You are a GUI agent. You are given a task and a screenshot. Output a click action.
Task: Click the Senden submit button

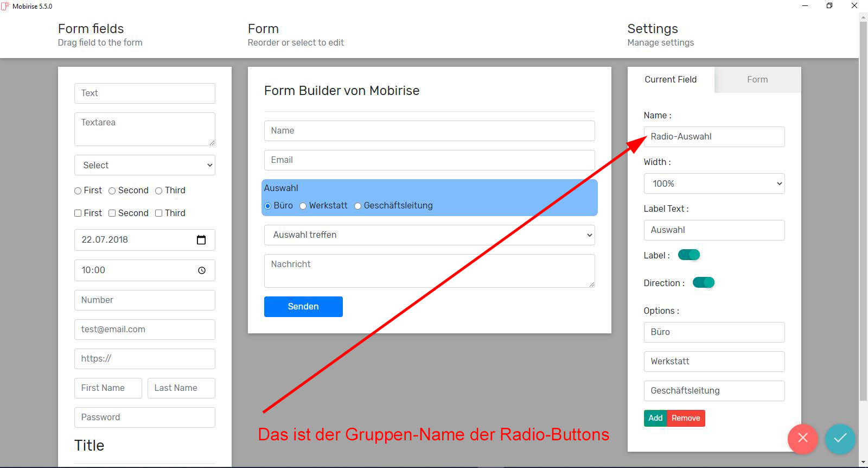point(303,307)
